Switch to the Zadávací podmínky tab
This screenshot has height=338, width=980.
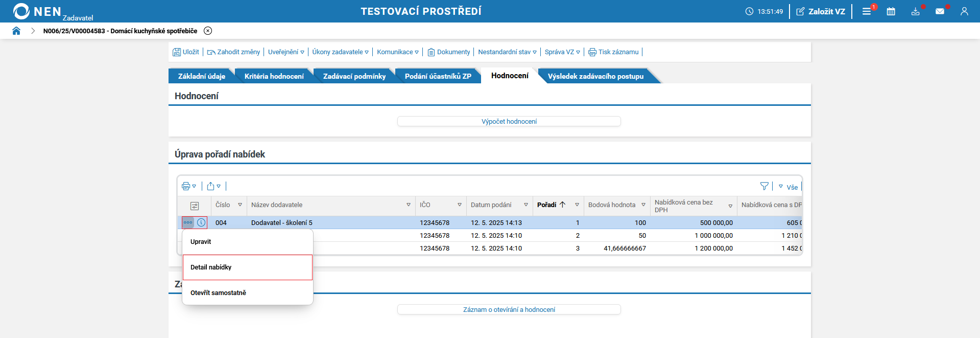pos(354,76)
